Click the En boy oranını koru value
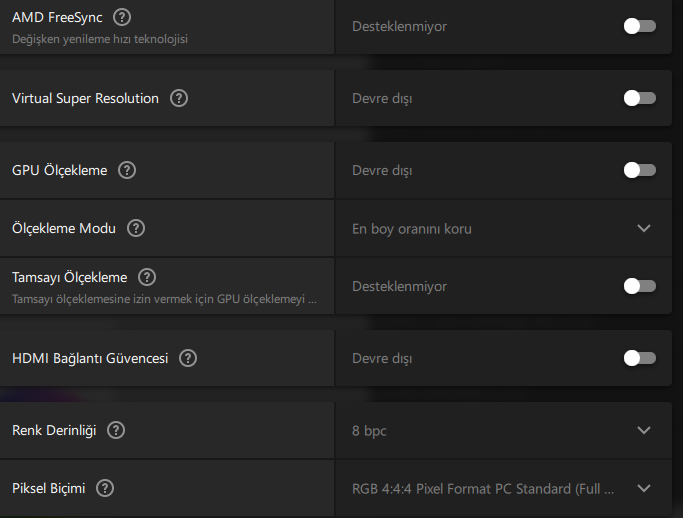The width and height of the screenshot is (683, 518). tap(412, 229)
